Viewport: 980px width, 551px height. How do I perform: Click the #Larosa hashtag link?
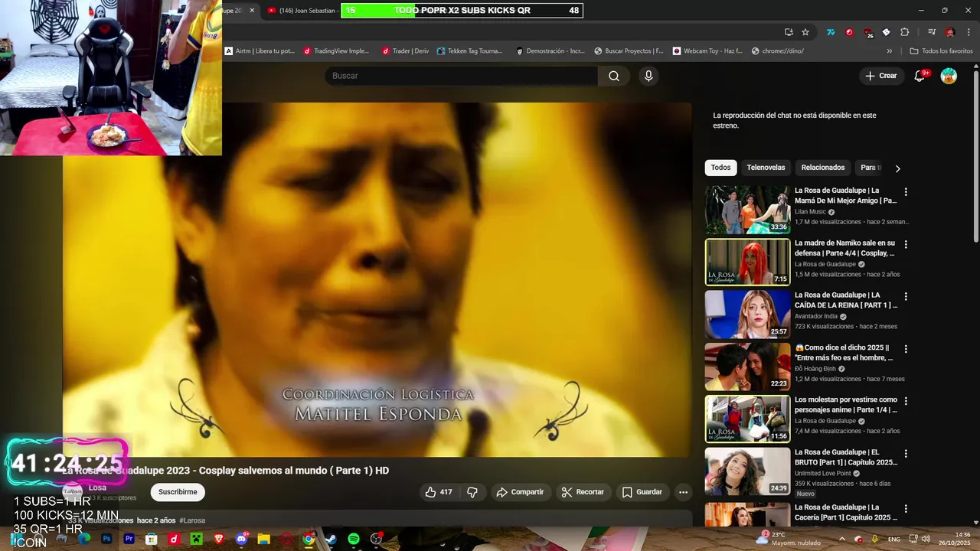(192, 520)
